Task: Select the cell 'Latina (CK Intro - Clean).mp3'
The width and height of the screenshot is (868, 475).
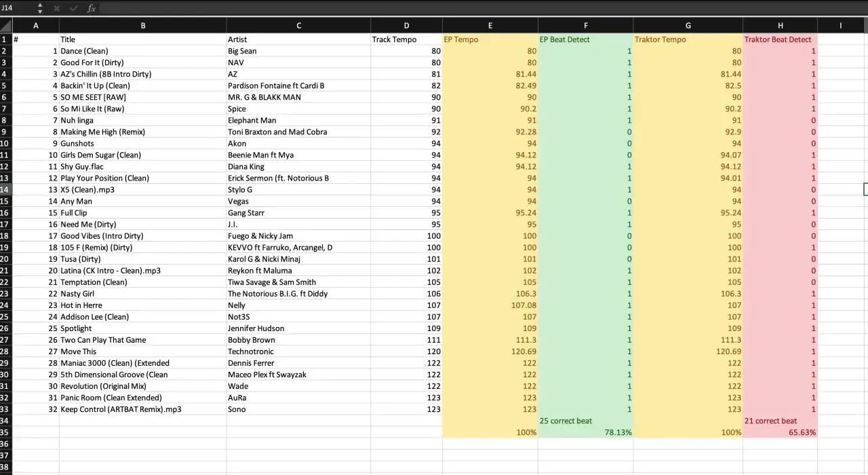Action: 143,270
